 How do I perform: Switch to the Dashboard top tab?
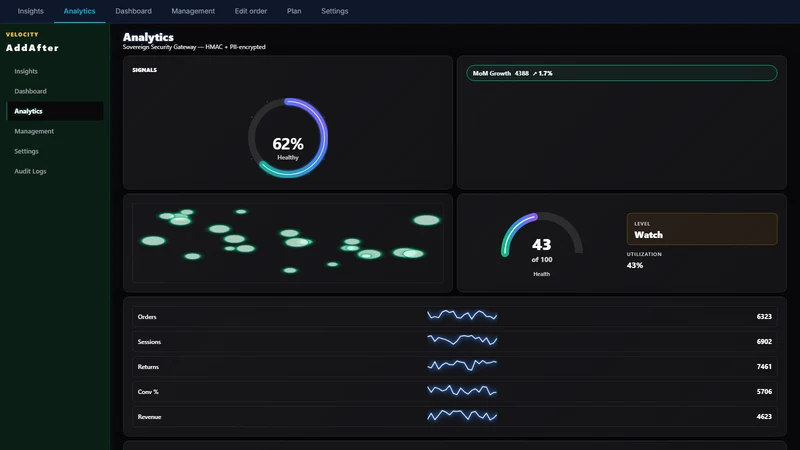tap(133, 11)
